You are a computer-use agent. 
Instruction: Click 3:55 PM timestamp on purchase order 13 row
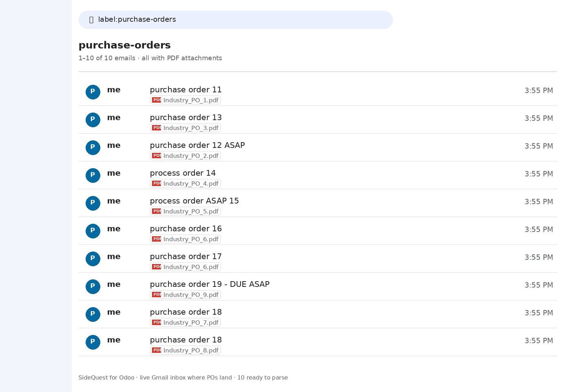539,118
